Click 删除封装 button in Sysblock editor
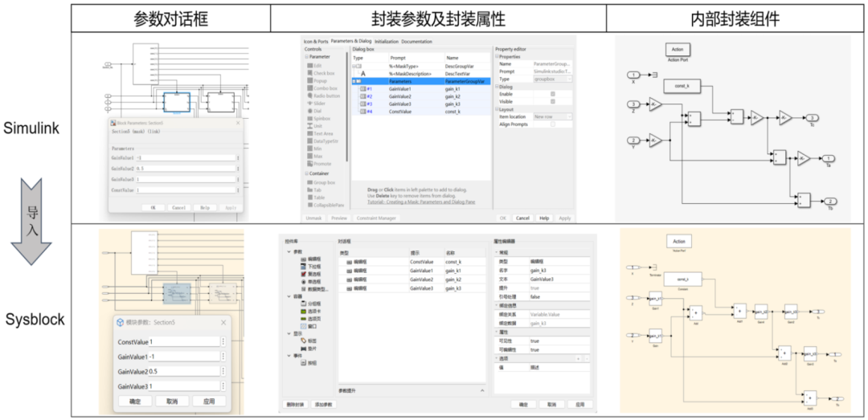 295,405
